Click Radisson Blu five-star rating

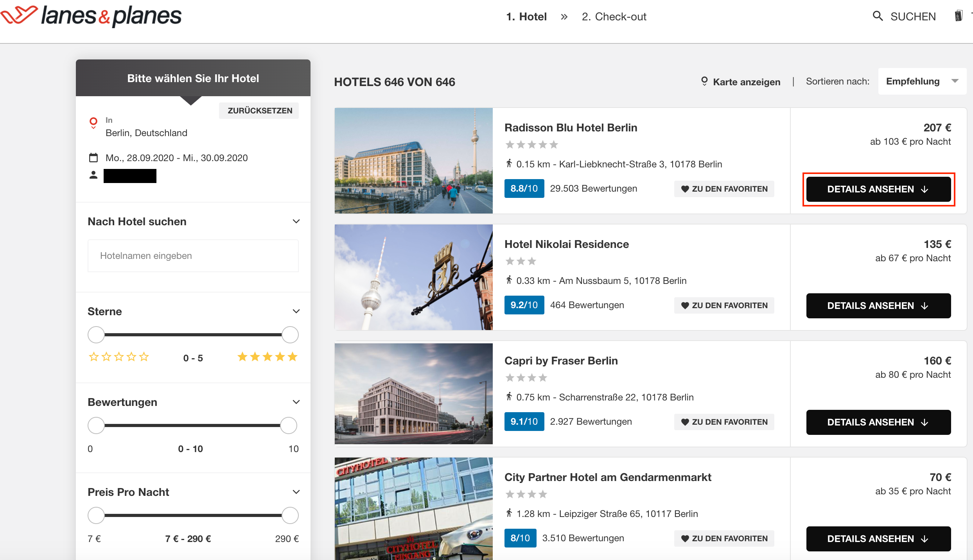click(531, 145)
